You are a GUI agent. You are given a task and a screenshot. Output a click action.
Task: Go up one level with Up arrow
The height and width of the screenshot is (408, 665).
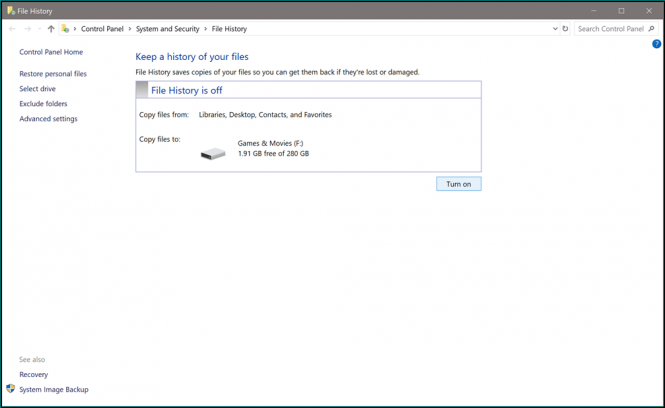pos(51,29)
